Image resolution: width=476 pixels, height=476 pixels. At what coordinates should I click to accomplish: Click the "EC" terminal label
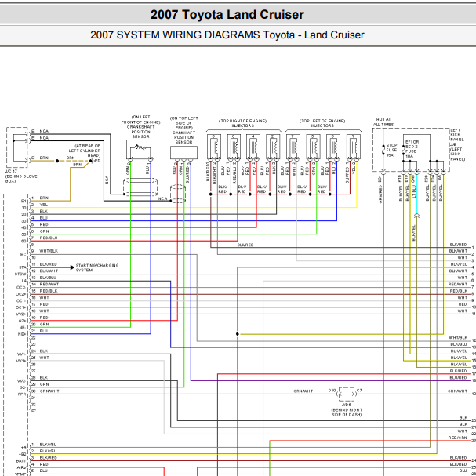coord(24,254)
